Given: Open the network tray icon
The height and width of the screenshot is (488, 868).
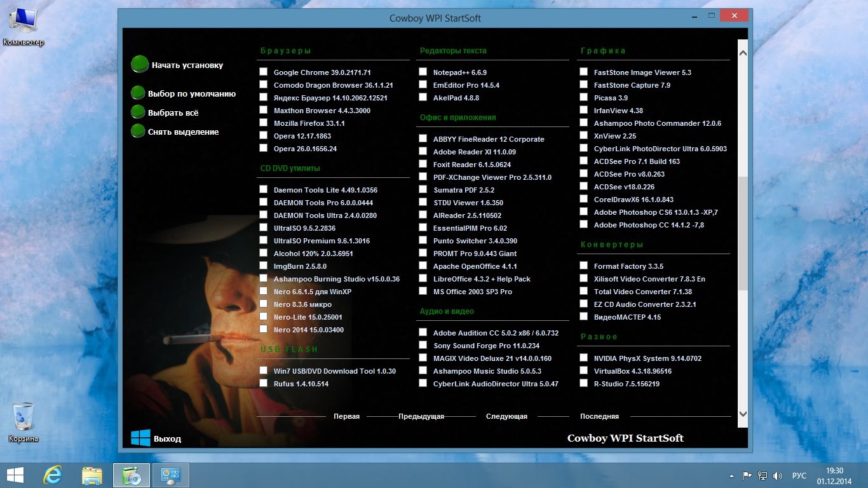Looking at the screenshot, I should coord(762,475).
